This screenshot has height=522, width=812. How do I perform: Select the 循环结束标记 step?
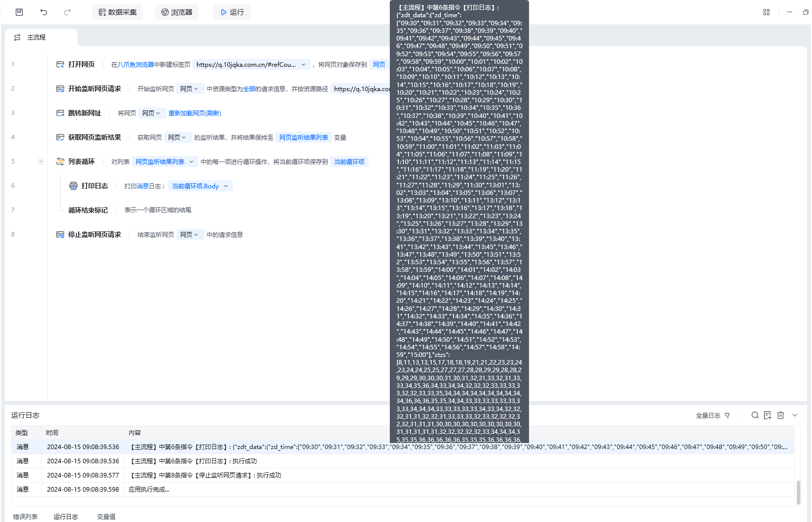(88, 210)
